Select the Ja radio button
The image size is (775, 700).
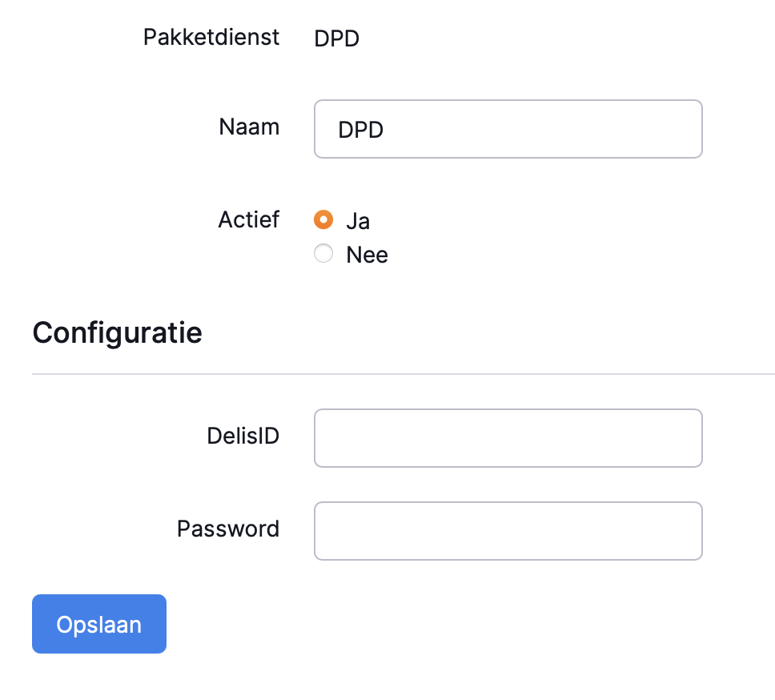click(x=323, y=219)
